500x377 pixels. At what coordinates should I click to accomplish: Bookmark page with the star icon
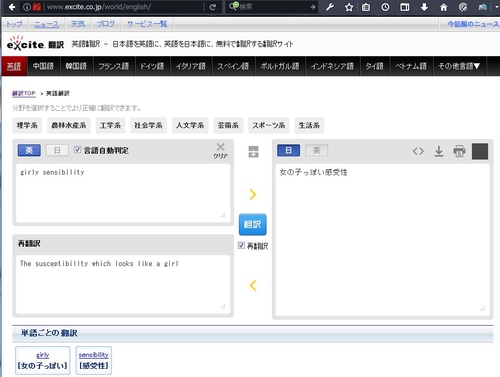pos(349,7)
